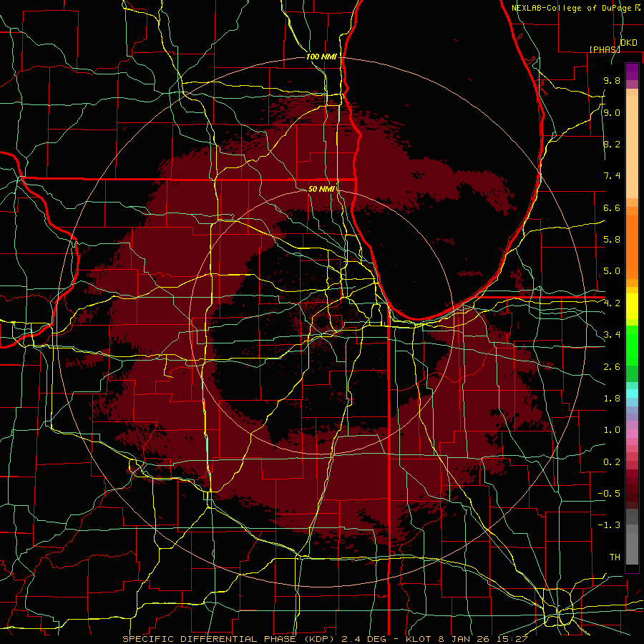Click the "50 NMI" range ring label
The image size is (644, 644).
click(x=321, y=189)
